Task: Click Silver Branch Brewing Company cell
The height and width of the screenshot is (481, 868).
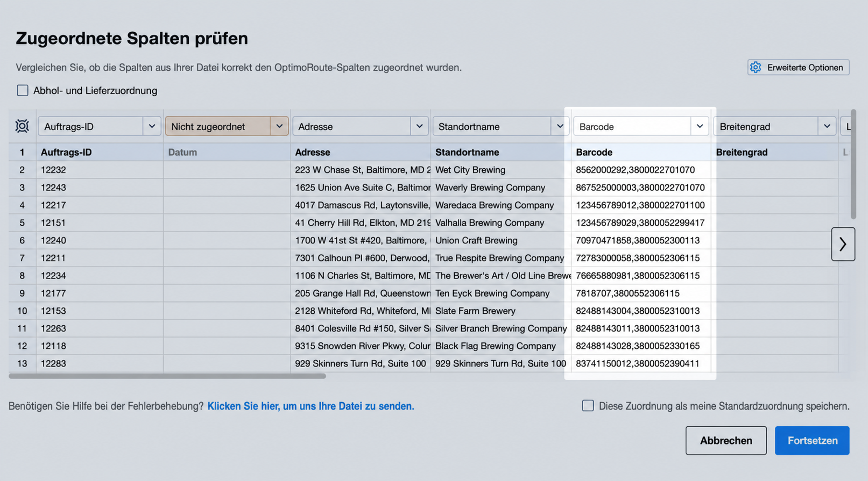Action: tap(501, 328)
